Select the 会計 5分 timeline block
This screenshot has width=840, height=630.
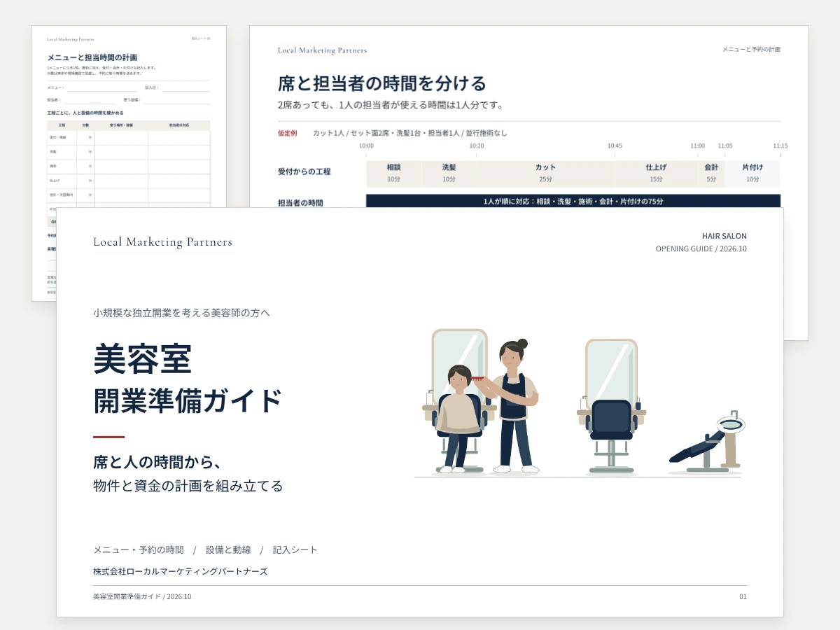point(711,174)
